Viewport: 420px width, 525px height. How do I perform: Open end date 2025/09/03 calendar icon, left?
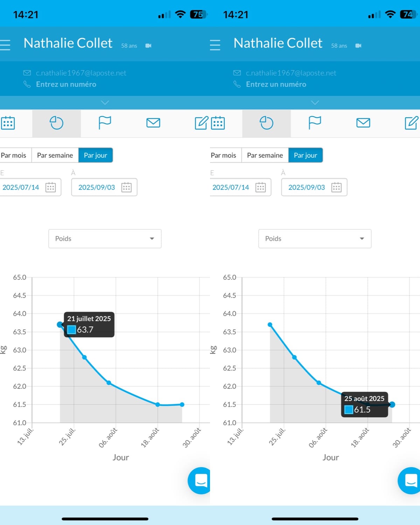pyautogui.click(x=126, y=187)
